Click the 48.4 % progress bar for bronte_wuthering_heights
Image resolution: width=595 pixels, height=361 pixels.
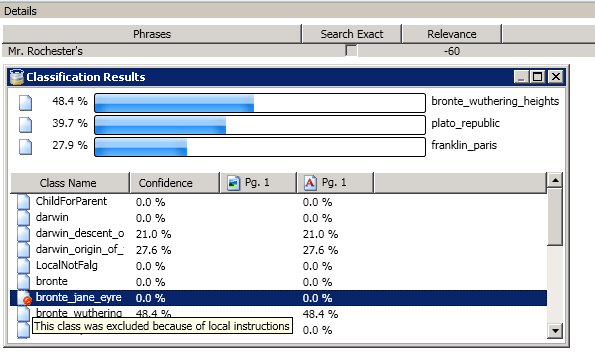click(x=260, y=103)
